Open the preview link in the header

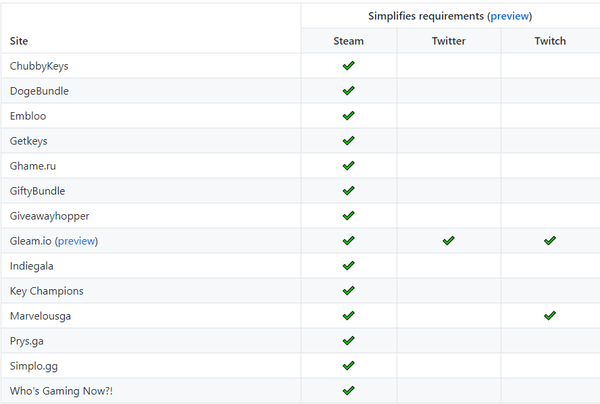509,16
